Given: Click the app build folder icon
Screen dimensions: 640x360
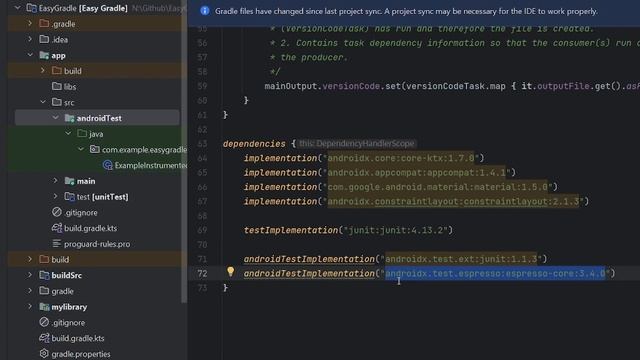Looking at the screenshot, I should point(57,71).
